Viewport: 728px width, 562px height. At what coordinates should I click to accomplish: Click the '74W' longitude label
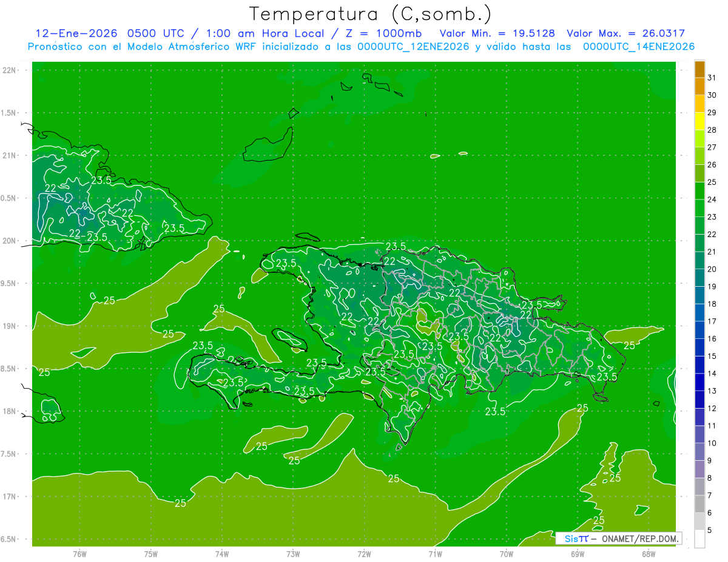pyautogui.click(x=221, y=554)
